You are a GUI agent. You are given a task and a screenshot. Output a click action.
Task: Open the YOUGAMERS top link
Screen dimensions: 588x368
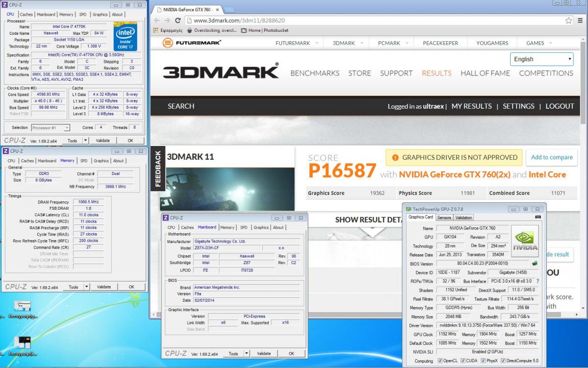coord(492,43)
